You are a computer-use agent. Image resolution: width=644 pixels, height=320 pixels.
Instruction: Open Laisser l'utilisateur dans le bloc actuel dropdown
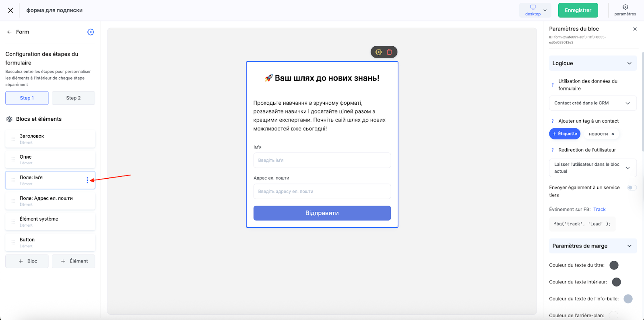coord(592,168)
